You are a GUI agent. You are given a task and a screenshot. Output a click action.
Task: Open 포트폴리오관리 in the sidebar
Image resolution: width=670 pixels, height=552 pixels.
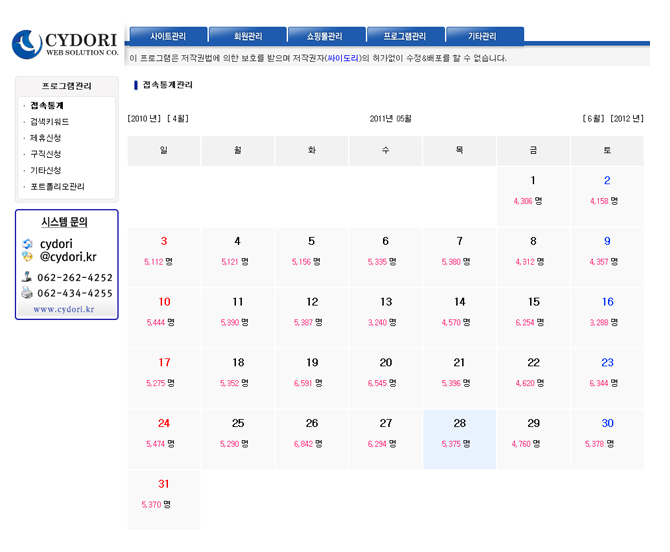click(x=57, y=186)
